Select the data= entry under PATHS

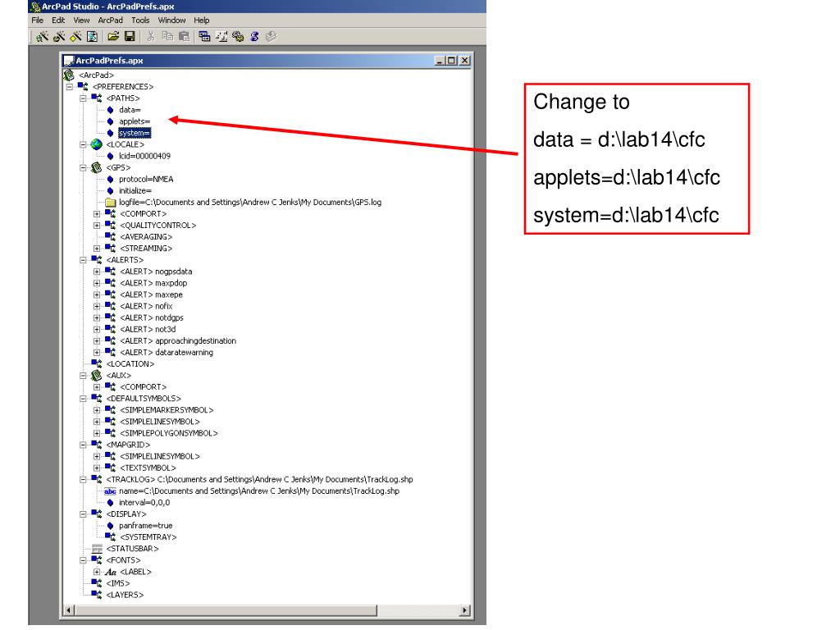130,110
